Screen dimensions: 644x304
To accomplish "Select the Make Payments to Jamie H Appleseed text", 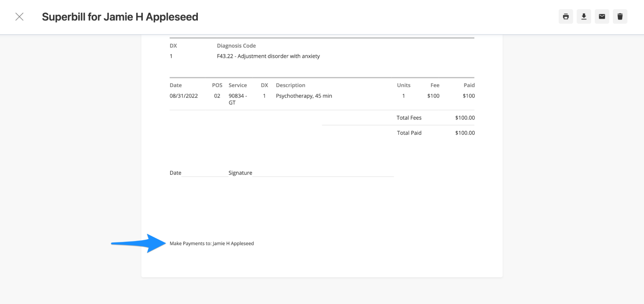I will tap(212, 243).
